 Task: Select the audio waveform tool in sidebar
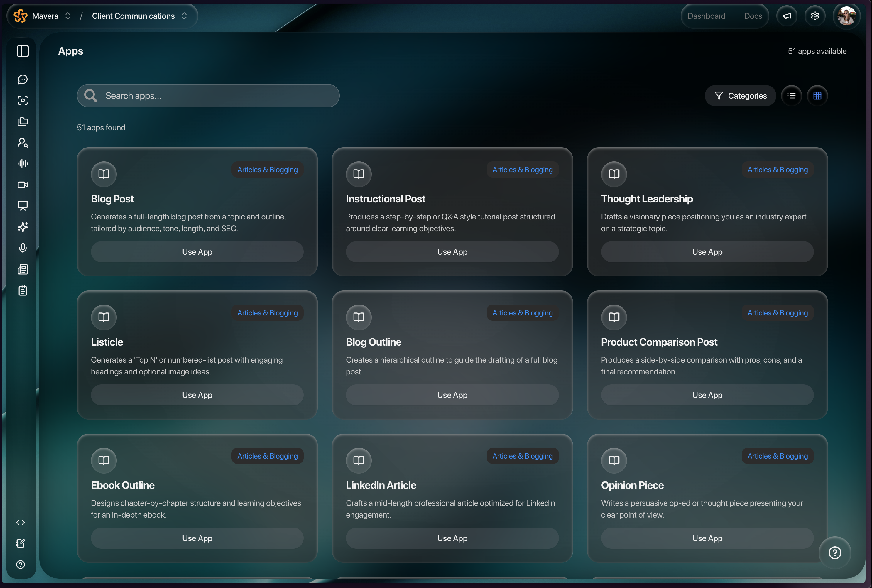point(23,163)
